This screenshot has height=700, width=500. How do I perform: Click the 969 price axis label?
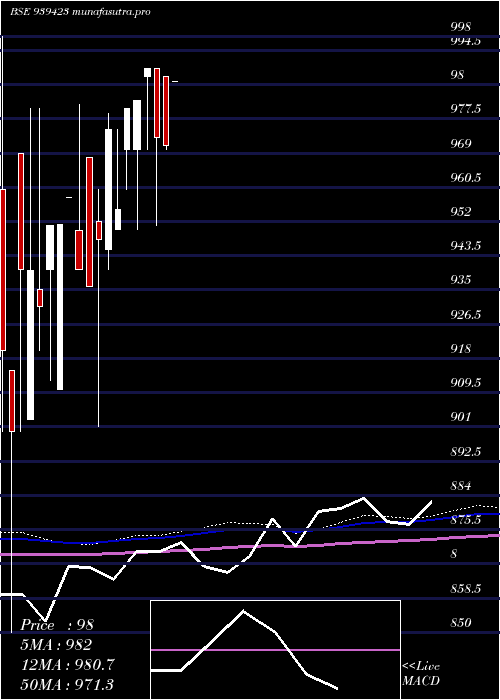tap(460, 143)
